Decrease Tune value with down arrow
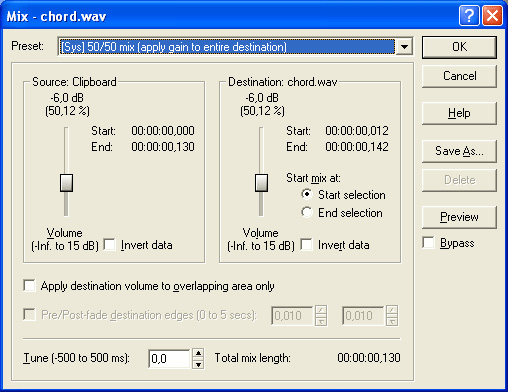This screenshot has height=392, width=508. point(198,364)
